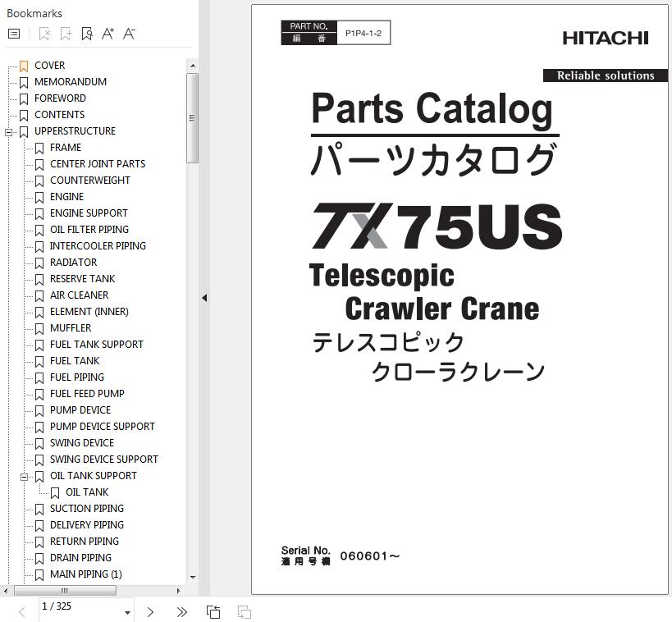Open the FOREWORD bookmark
This screenshot has height=622, width=672.
point(60,98)
